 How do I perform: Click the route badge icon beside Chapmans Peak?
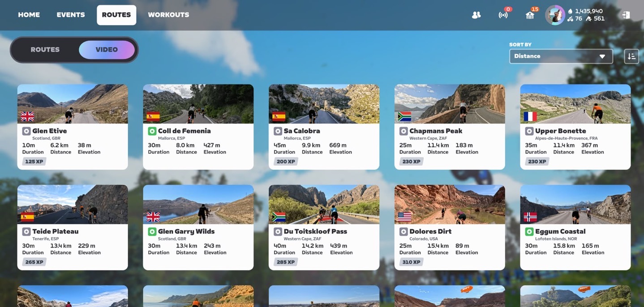click(x=404, y=131)
